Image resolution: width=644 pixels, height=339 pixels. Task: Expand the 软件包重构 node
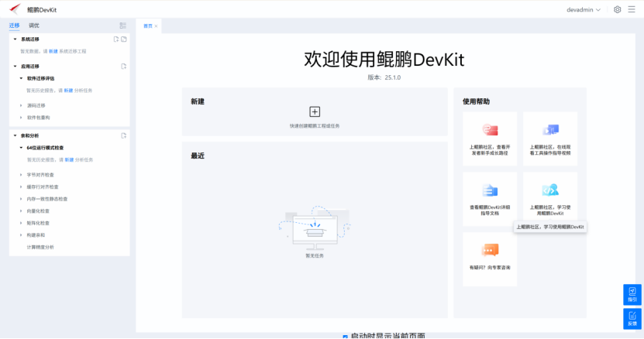(x=22, y=118)
